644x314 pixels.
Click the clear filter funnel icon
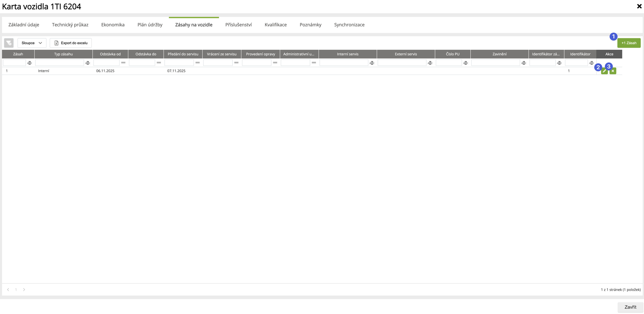tap(9, 43)
